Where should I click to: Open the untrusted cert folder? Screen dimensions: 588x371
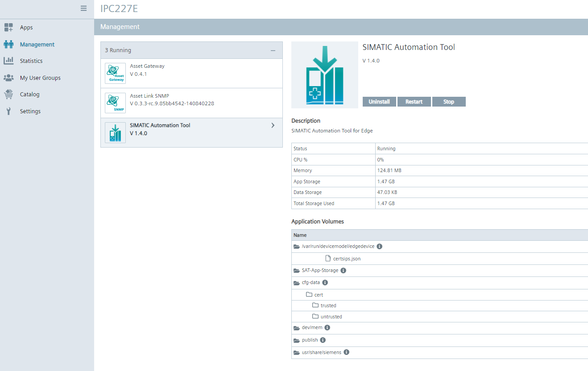[331, 317]
